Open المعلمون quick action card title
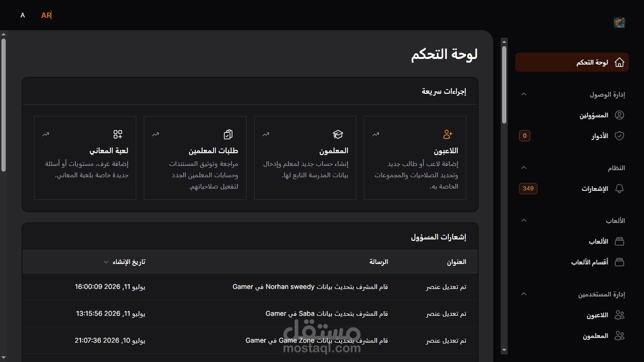 coord(334,151)
